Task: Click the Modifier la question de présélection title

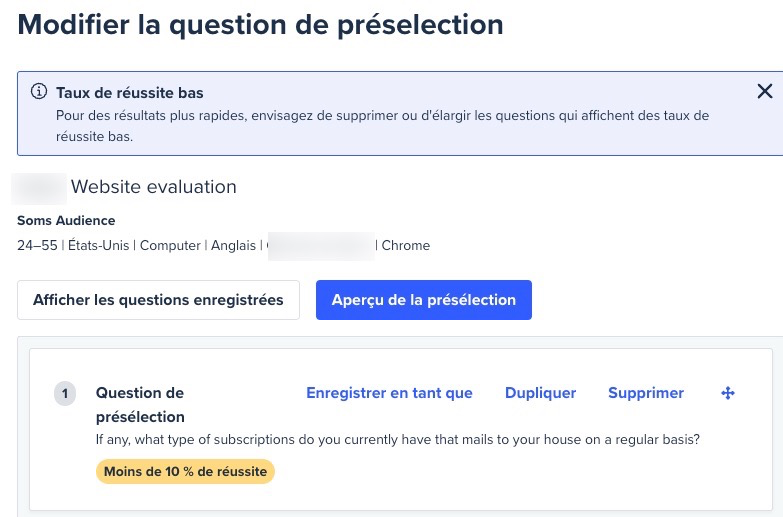Action: point(260,24)
